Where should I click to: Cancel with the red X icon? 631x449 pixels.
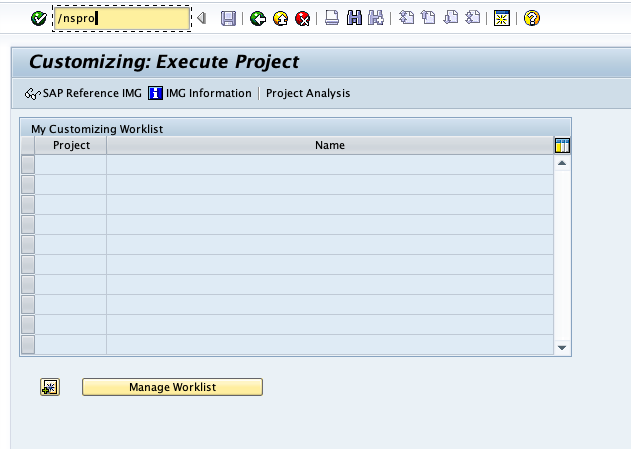(x=303, y=18)
